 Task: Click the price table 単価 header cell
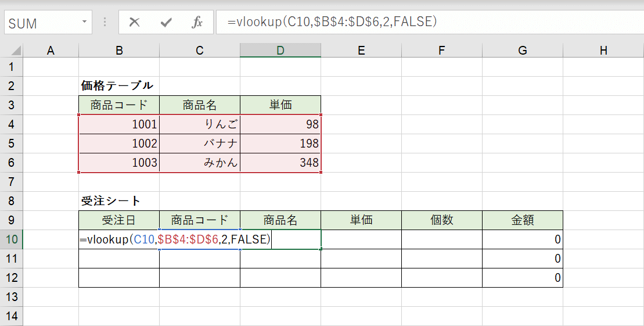pyautogui.click(x=280, y=105)
